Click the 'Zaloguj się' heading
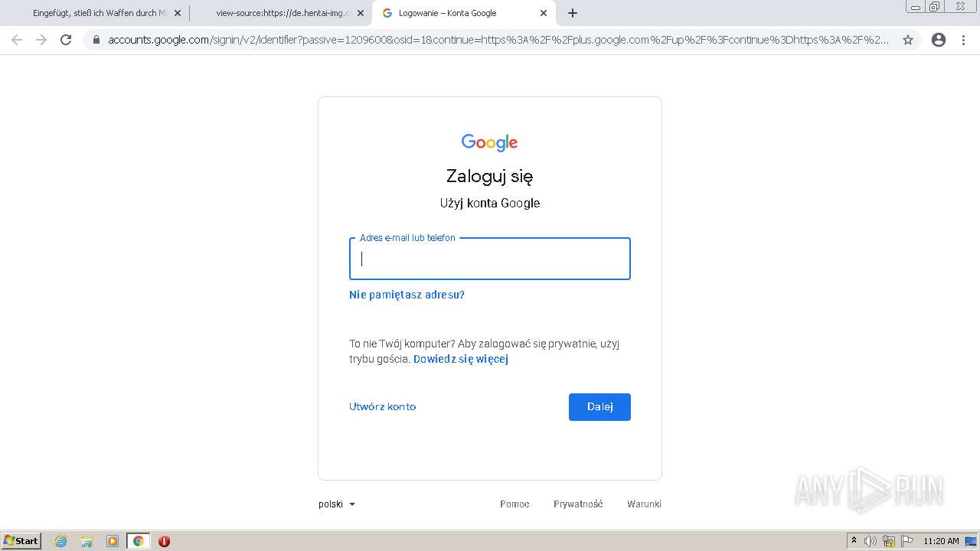The height and width of the screenshot is (551, 980). 490,176
